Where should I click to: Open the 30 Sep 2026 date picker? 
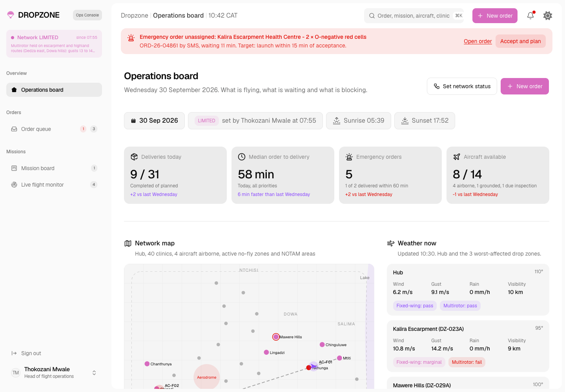(x=155, y=121)
